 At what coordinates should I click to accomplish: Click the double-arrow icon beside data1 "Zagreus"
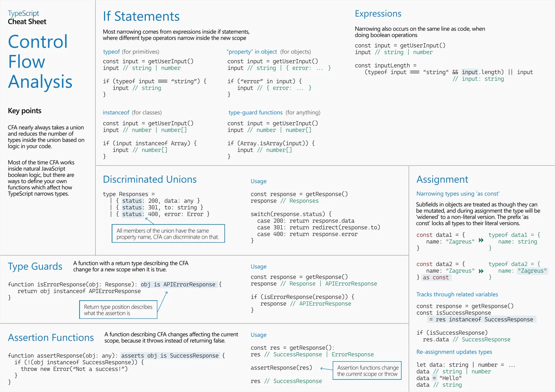[x=481, y=240]
